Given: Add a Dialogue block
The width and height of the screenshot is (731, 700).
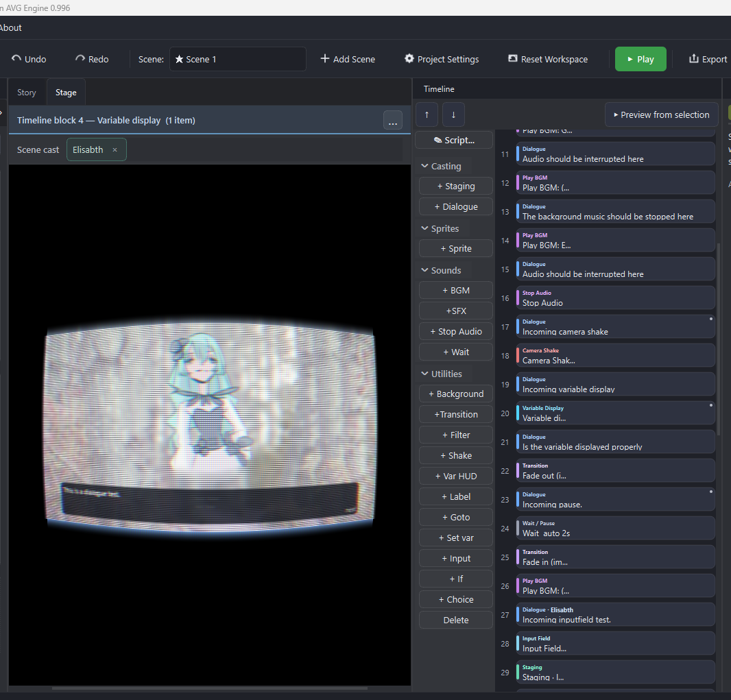Looking at the screenshot, I should (456, 206).
